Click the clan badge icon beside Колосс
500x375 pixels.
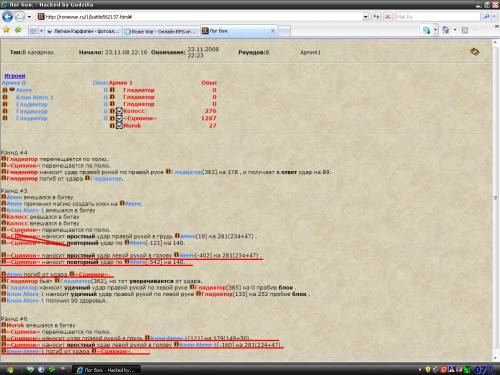tap(119, 111)
